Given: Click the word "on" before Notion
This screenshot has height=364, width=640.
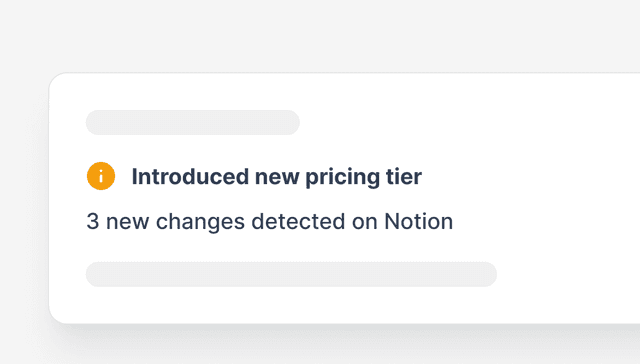Looking at the screenshot, I should [364, 222].
